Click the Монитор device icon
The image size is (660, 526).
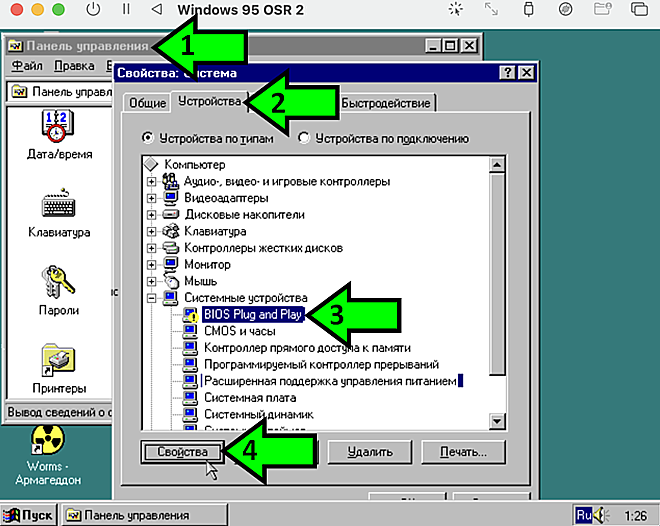point(170,264)
